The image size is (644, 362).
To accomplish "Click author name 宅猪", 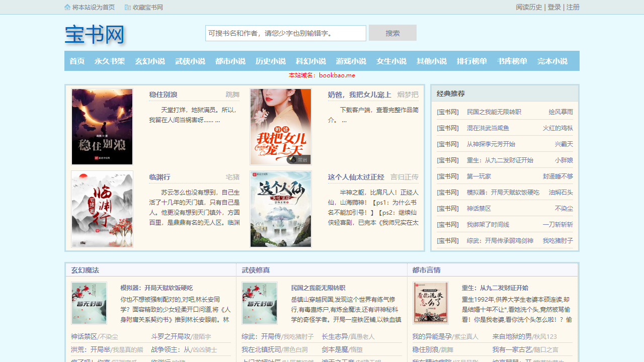I will [x=232, y=177].
